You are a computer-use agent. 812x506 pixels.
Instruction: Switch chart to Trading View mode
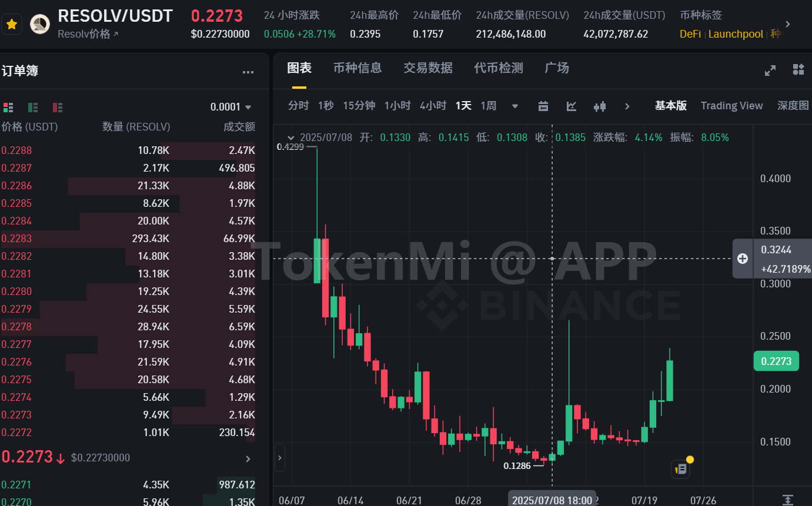point(731,106)
